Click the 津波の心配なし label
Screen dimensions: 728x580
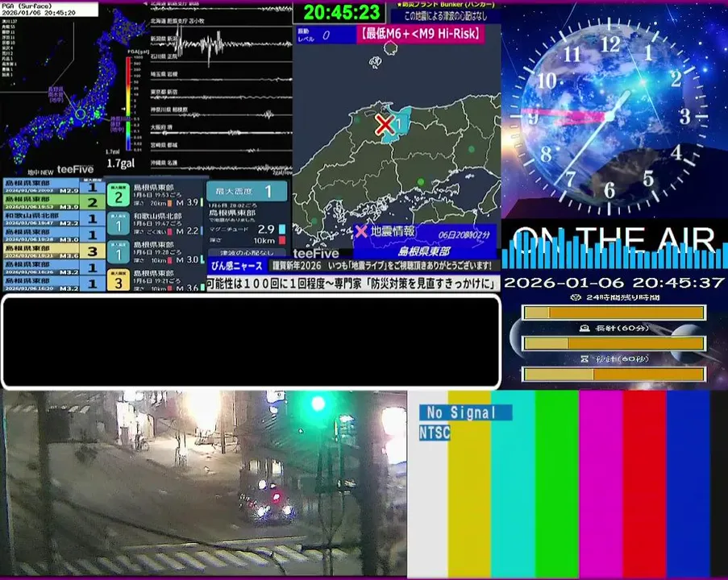click(x=247, y=253)
